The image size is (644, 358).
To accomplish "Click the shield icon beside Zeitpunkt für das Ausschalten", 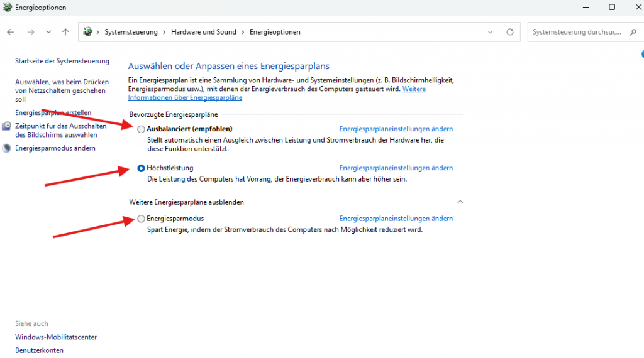I will tap(7, 126).
